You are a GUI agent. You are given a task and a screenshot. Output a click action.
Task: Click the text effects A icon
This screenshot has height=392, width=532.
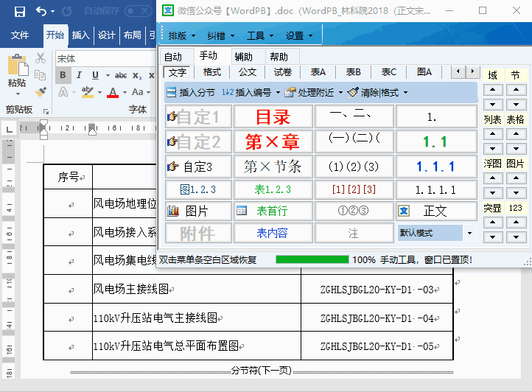coord(63,91)
